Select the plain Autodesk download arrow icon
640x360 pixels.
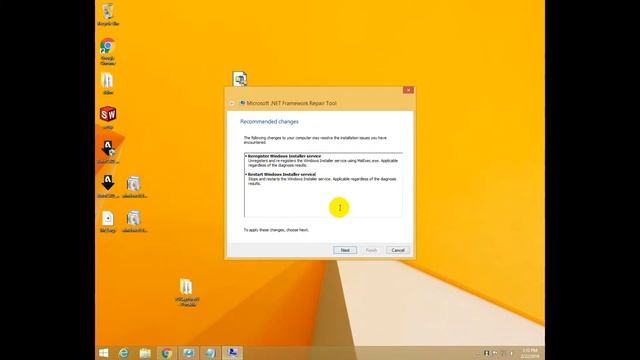pos(108,186)
